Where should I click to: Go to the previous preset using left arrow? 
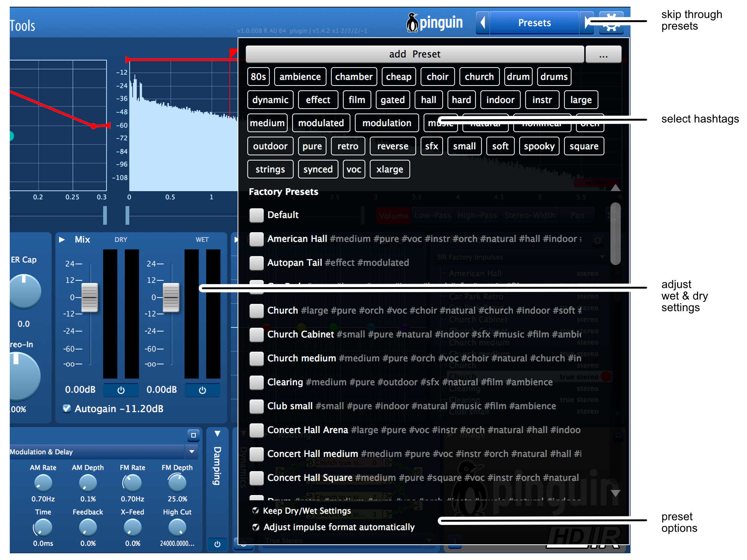(x=483, y=23)
